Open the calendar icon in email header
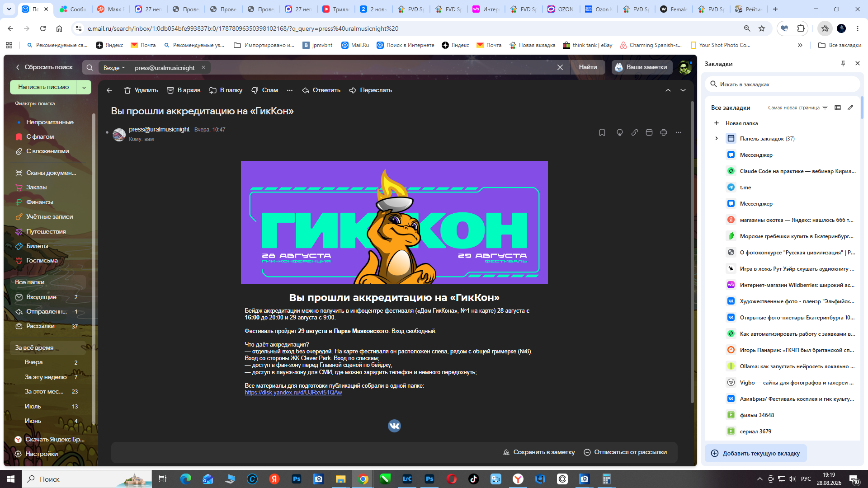The image size is (868, 488). click(x=649, y=132)
